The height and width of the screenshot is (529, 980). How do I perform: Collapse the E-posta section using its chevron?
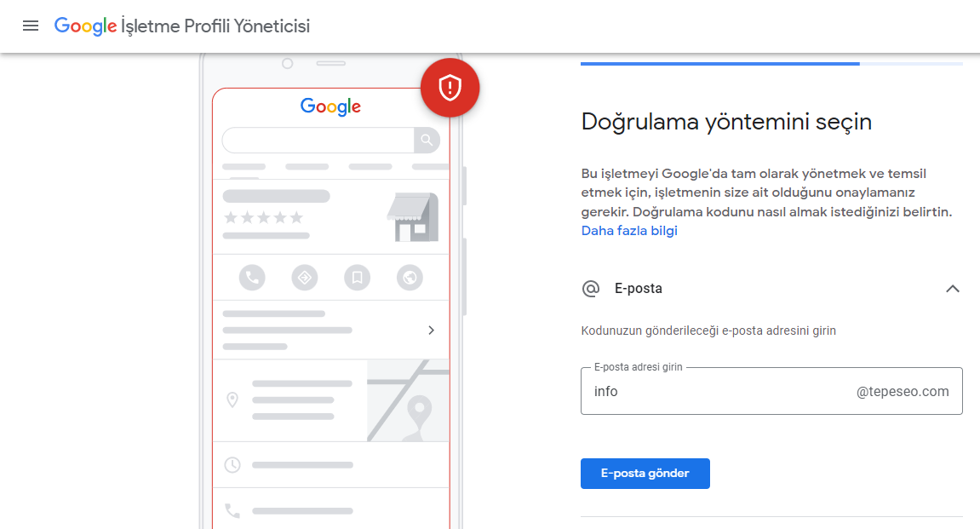(x=953, y=288)
